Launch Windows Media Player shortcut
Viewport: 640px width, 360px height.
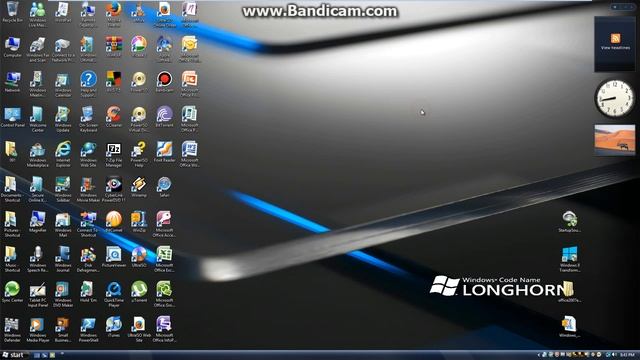38,329
